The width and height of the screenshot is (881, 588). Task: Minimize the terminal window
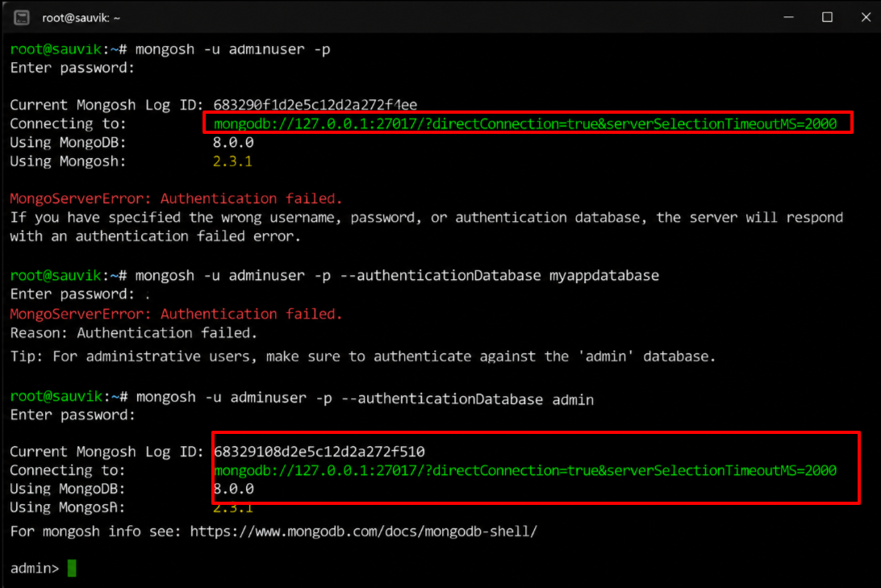tap(789, 18)
